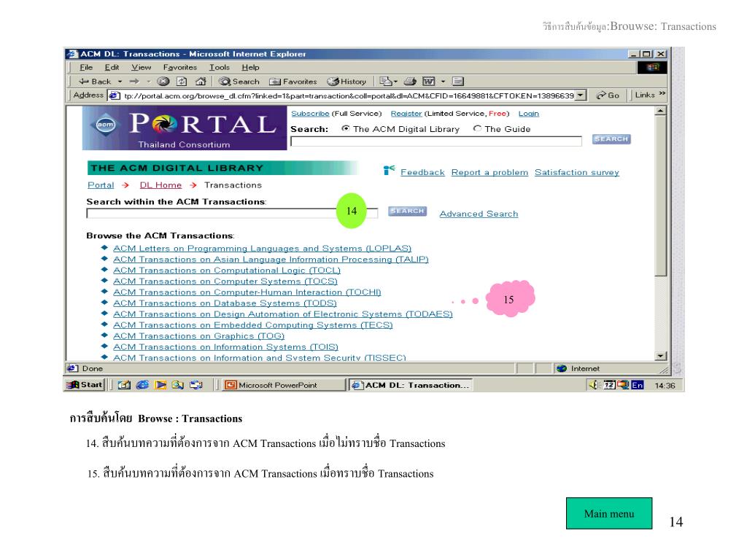The image size is (747, 560).
Task: Open Transactions on Database Systems (TODS)
Action: 225,303
